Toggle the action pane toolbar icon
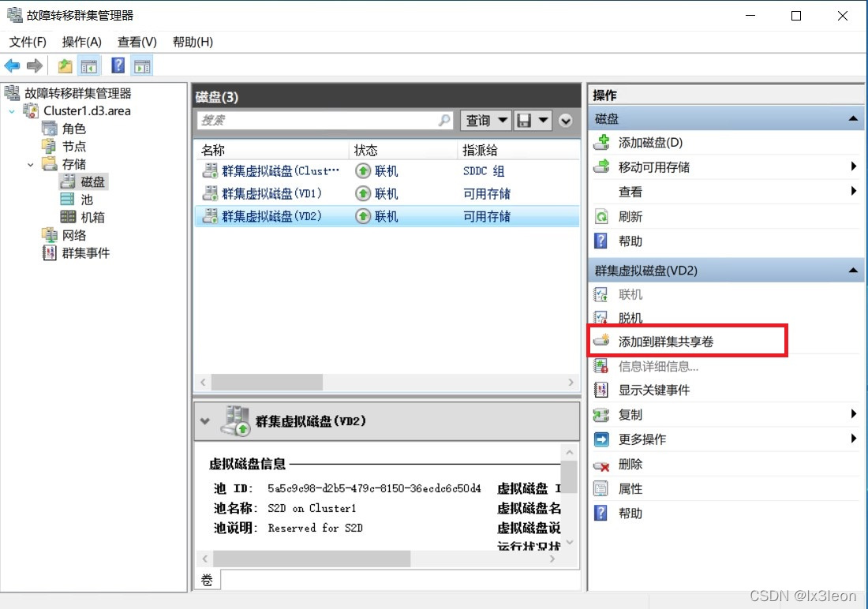 [142, 66]
